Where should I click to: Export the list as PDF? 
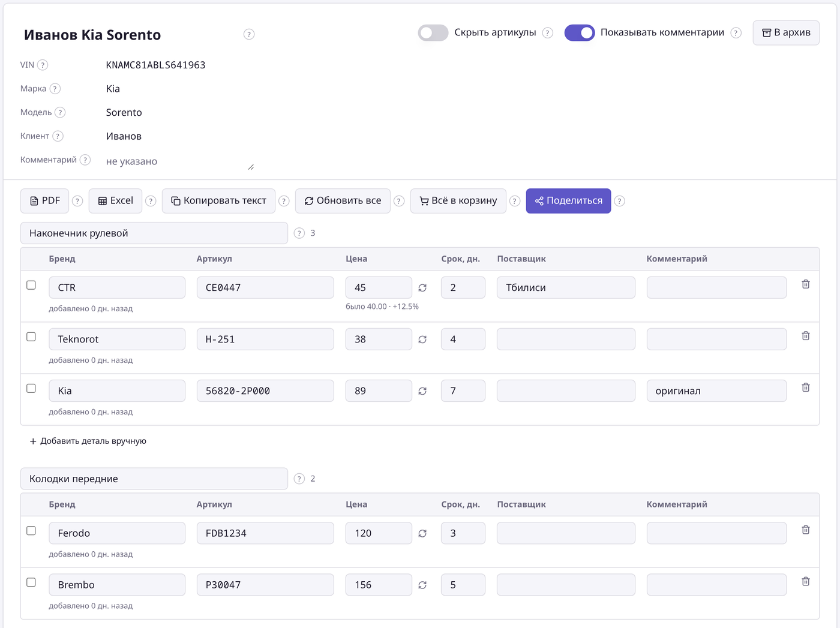pyautogui.click(x=45, y=201)
